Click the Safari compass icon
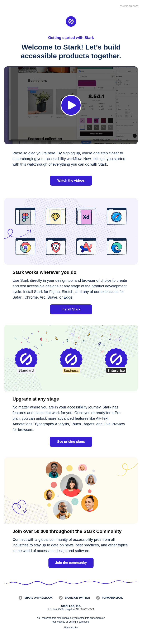The width and height of the screenshot is (142, 644). point(116,216)
